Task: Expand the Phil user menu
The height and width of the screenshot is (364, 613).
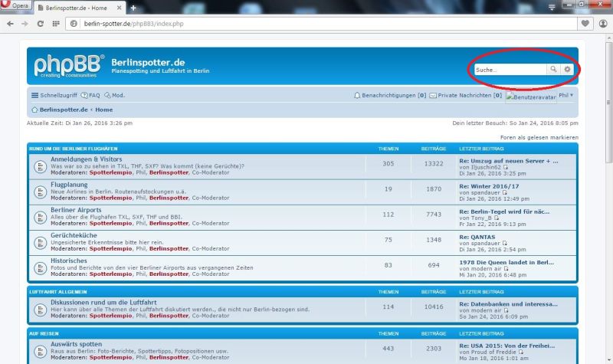Action: [x=565, y=95]
